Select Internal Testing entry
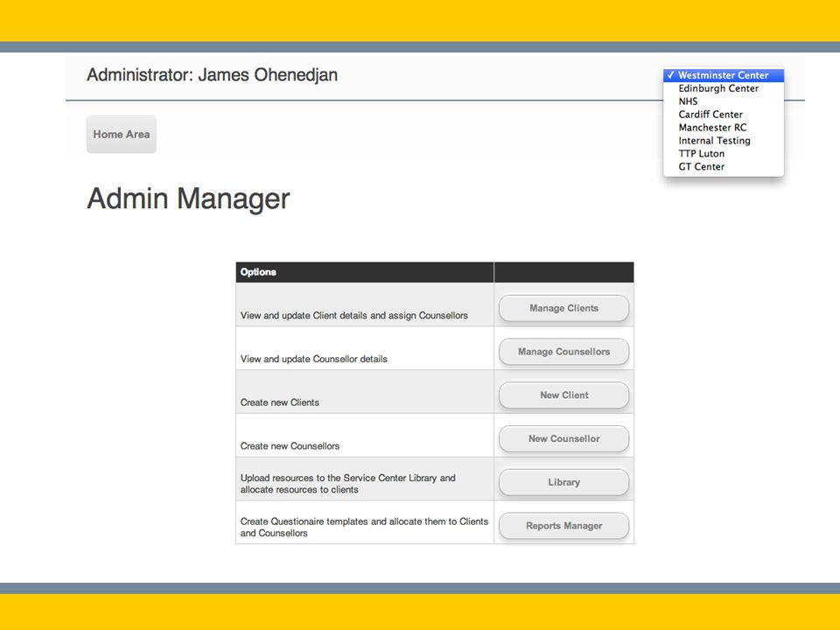 724,140
